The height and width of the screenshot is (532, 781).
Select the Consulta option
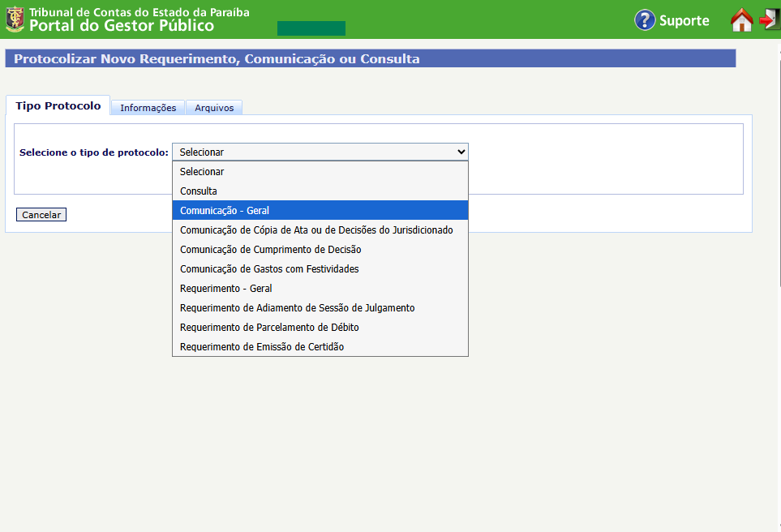tap(320, 191)
